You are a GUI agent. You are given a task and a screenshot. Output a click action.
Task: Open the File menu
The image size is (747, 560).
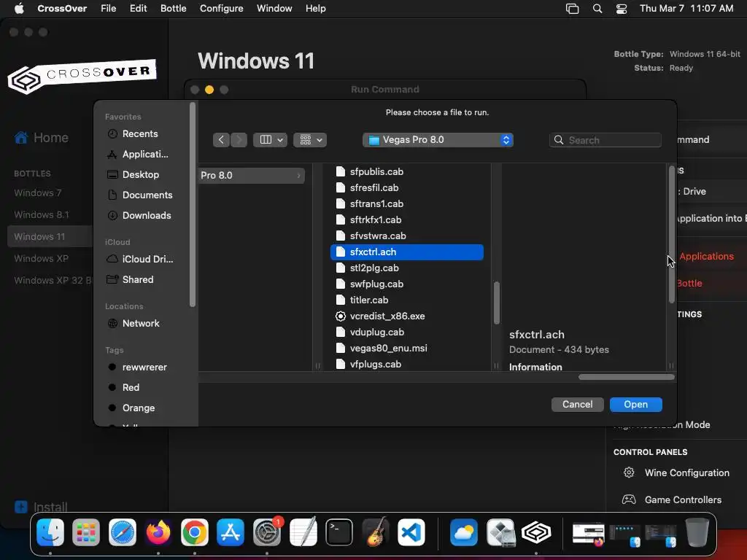[109, 9]
